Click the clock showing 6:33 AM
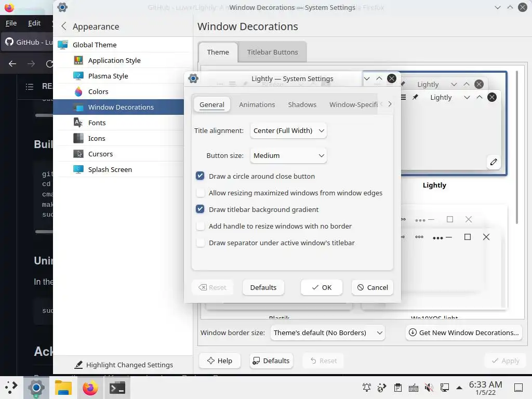Image resolution: width=532 pixels, height=399 pixels. click(x=486, y=388)
